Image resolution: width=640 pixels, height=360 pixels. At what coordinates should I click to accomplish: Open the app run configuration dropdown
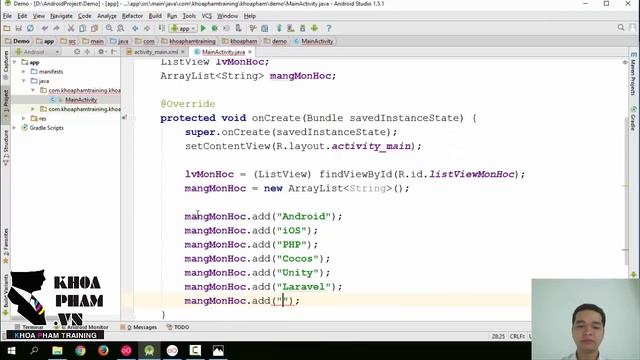click(x=183, y=28)
